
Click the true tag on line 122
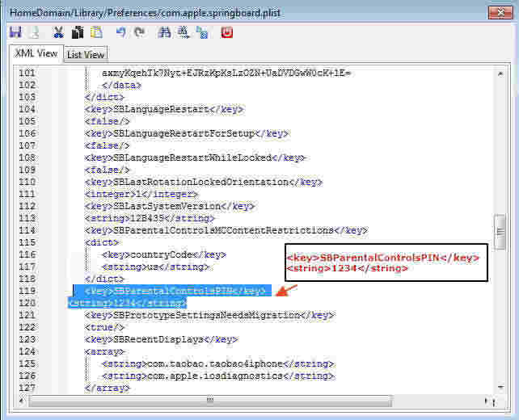pos(104,327)
